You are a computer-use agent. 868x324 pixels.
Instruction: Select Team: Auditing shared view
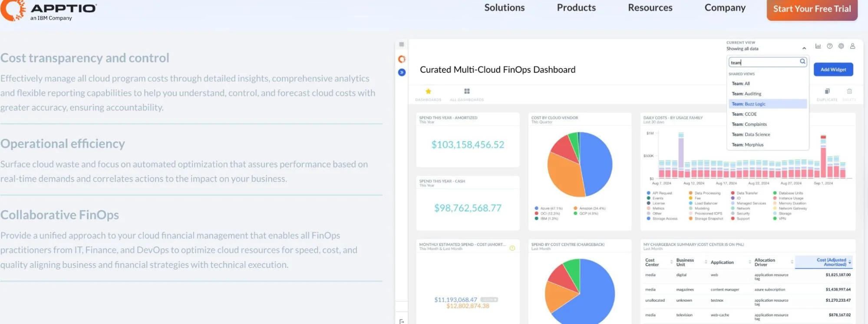point(767,94)
